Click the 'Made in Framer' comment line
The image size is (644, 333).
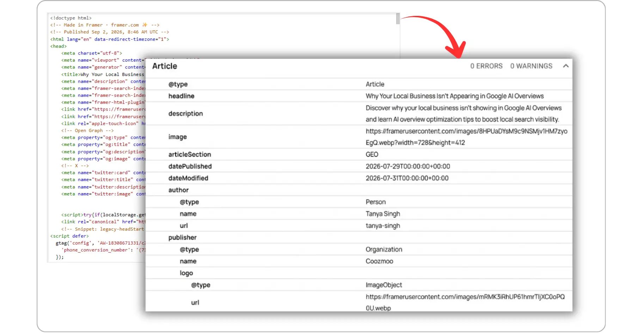tap(105, 25)
